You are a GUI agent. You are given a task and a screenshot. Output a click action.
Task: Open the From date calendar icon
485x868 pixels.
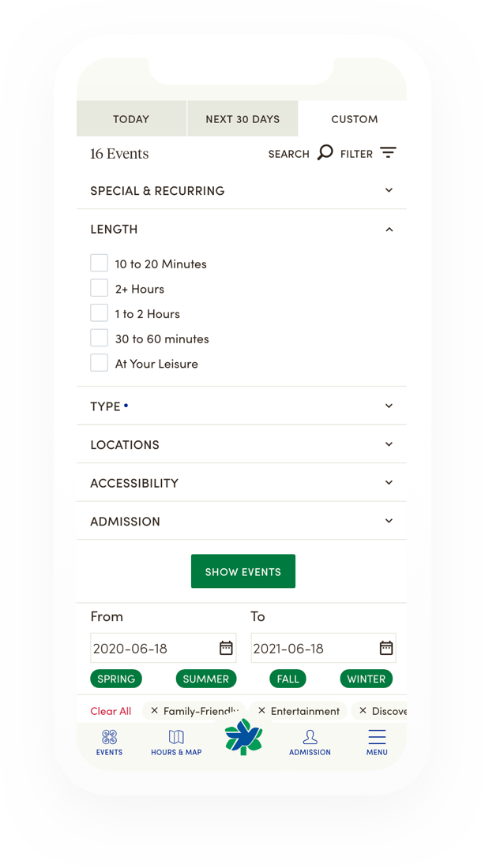[x=226, y=648]
